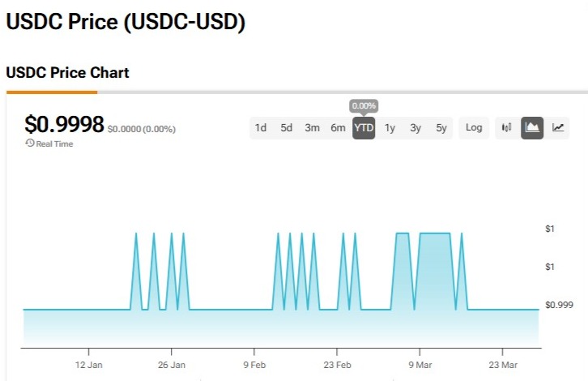Select the 3y time range
Viewport: 588px width, 381px height.
(415, 128)
